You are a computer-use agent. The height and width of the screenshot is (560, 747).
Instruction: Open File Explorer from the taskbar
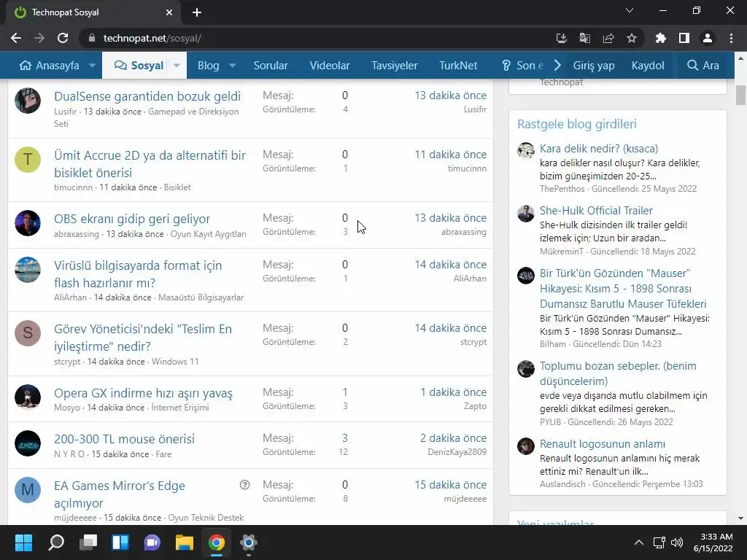point(185,542)
